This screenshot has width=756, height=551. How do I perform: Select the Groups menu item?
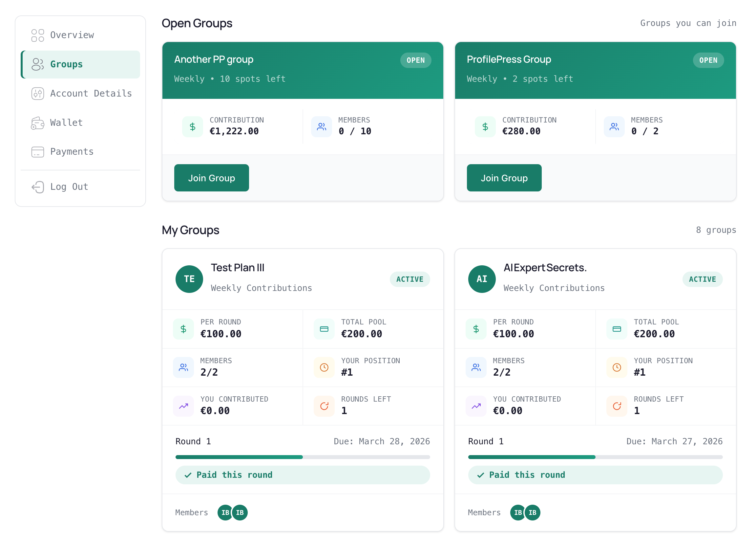pos(80,64)
